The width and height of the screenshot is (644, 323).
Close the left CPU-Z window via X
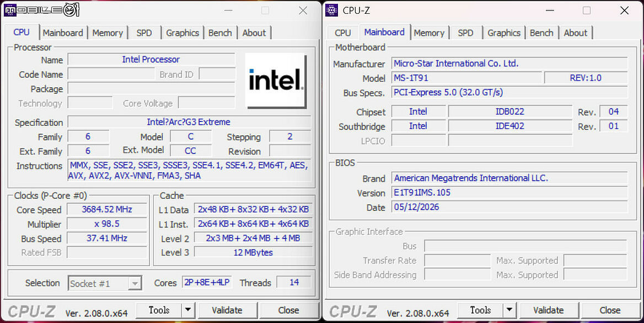[x=303, y=10]
